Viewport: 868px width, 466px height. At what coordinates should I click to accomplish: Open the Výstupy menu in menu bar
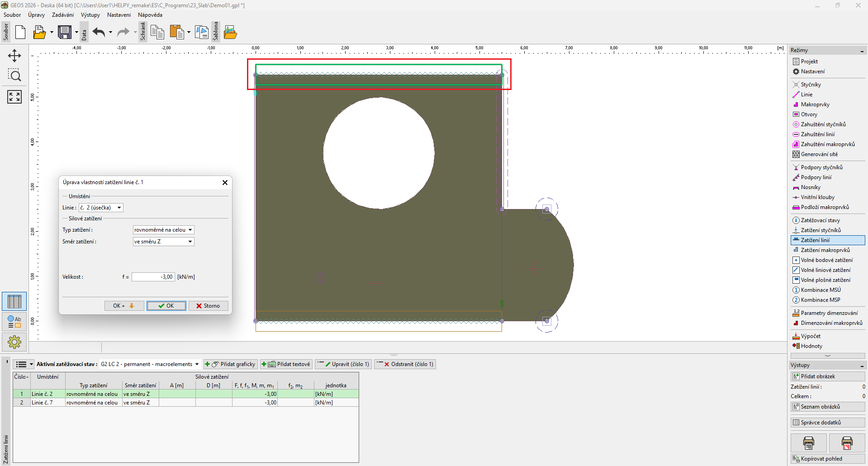pos(90,15)
